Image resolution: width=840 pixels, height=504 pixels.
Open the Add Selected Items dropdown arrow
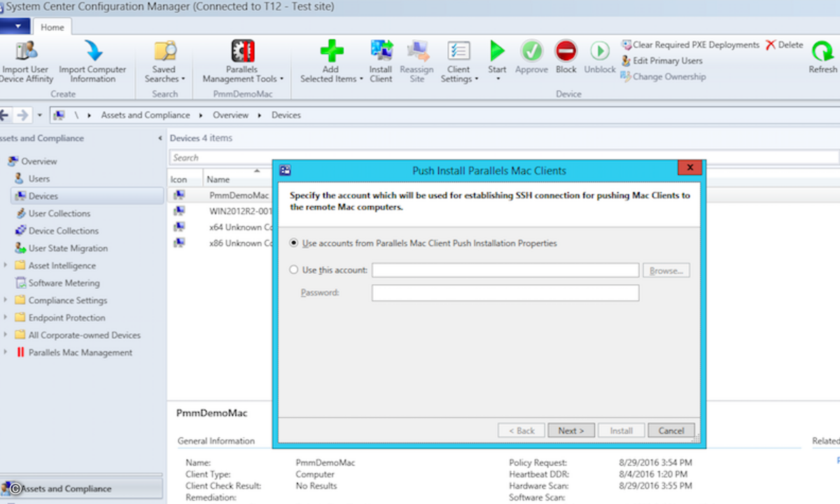pyautogui.click(x=361, y=80)
